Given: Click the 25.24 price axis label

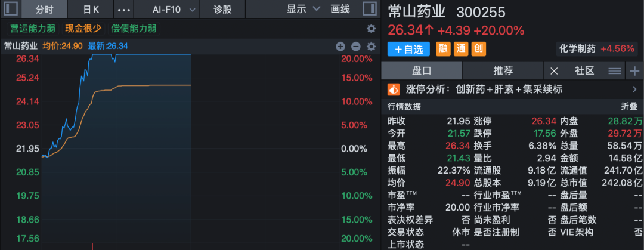Looking at the screenshot, I should [x=27, y=78].
